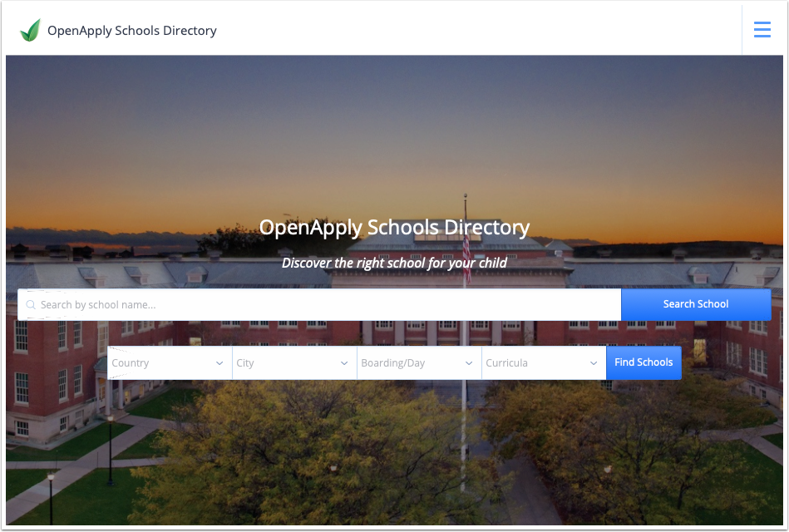Click the Search School button
Viewport: 789px width, 532px height.
click(x=696, y=304)
